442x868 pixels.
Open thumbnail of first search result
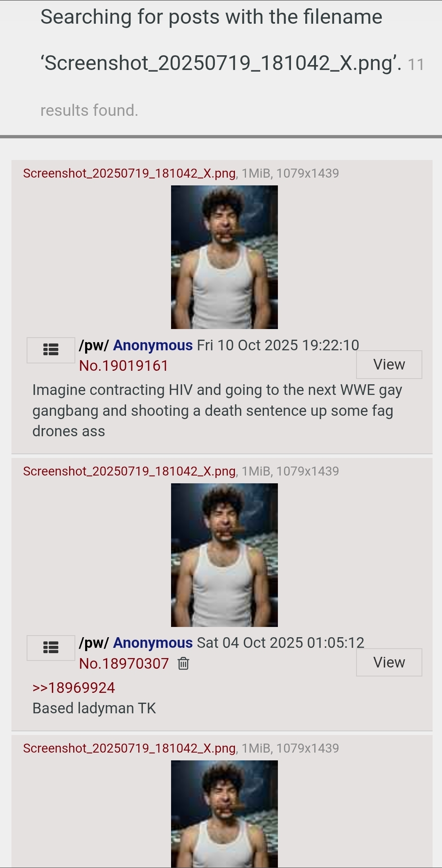pyautogui.click(x=224, y=257)
